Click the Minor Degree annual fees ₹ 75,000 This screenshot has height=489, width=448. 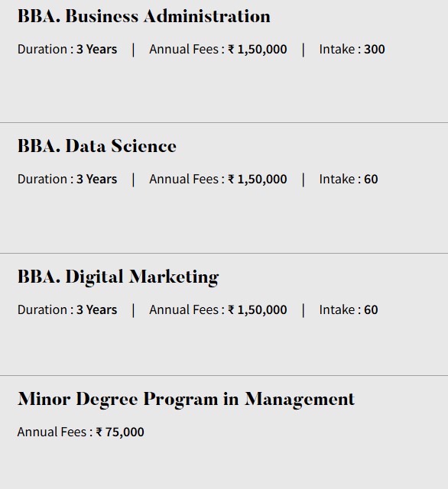[x=120, y=432]
